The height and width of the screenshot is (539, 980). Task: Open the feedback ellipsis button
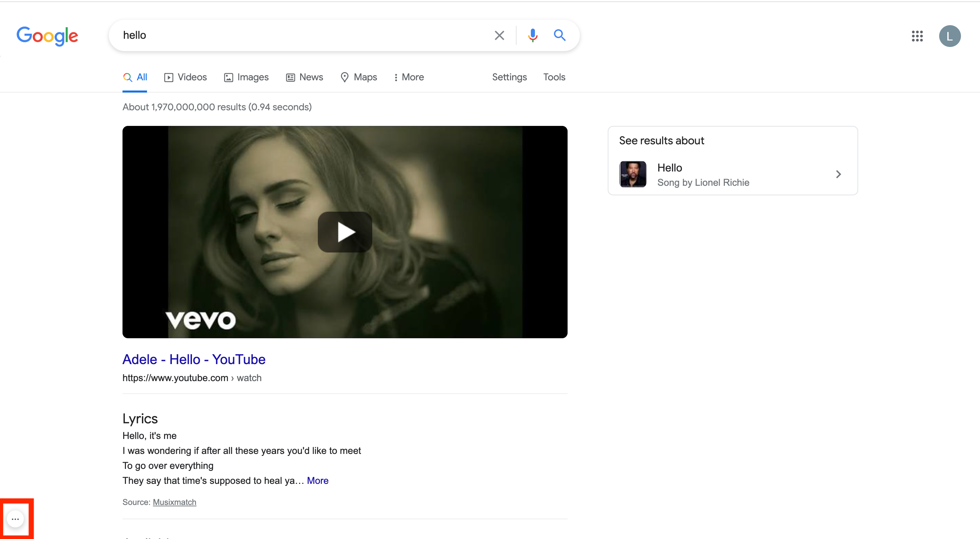tap(16, 519)
